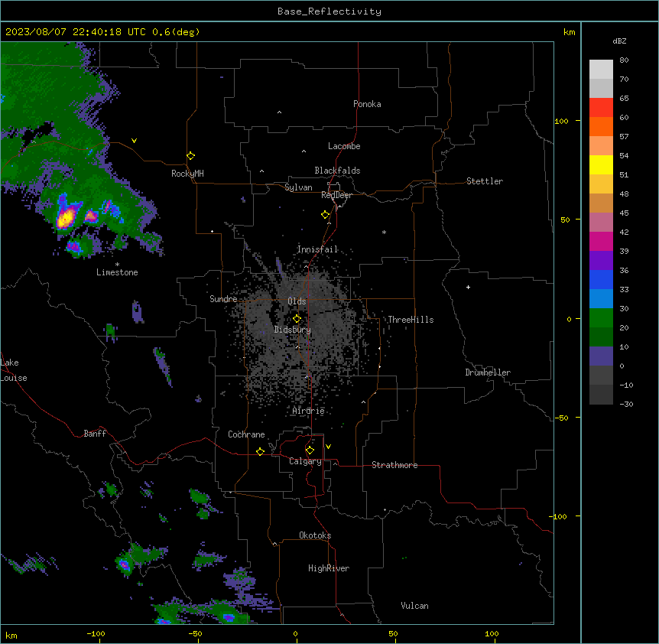Pick the dark orange swatch in dBZ legend
659x644 pixels.
pyautogui.click(x=601, y=126)
